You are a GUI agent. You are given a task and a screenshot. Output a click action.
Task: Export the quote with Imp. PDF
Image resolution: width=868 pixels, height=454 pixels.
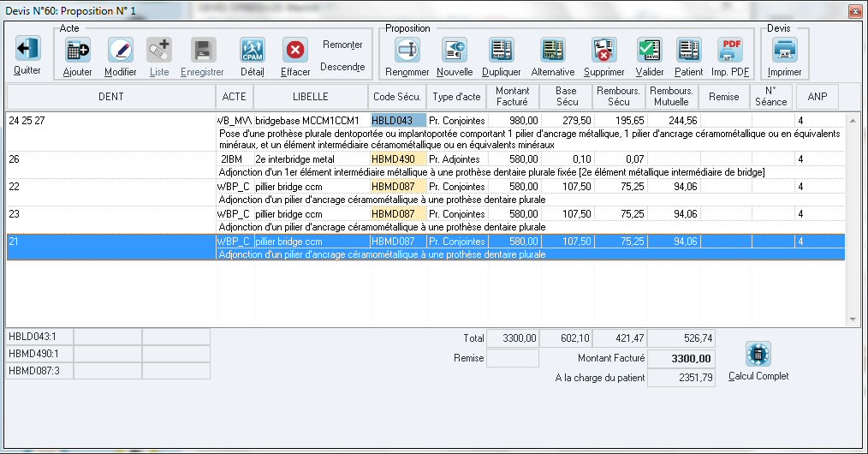click(730, 51)
